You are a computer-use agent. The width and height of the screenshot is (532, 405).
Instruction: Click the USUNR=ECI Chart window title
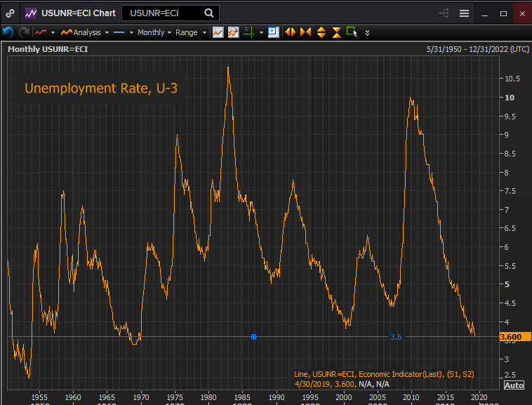tap(79, 13)
